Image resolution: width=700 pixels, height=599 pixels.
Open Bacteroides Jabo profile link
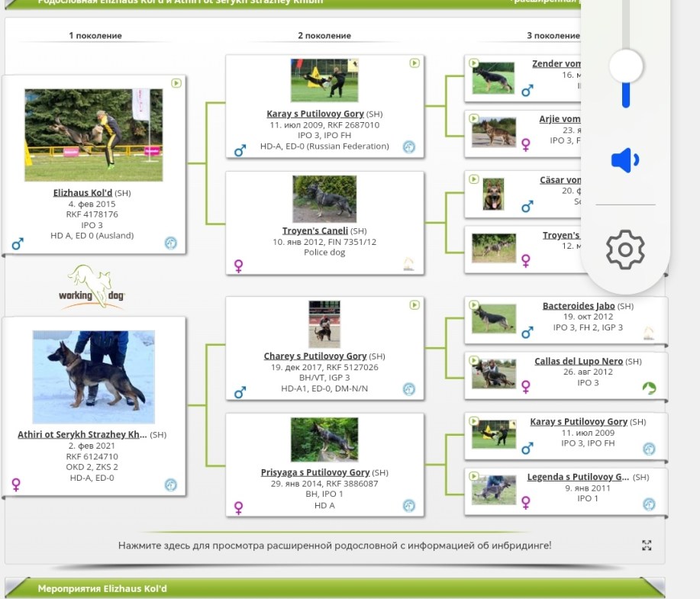pos(578,306)
